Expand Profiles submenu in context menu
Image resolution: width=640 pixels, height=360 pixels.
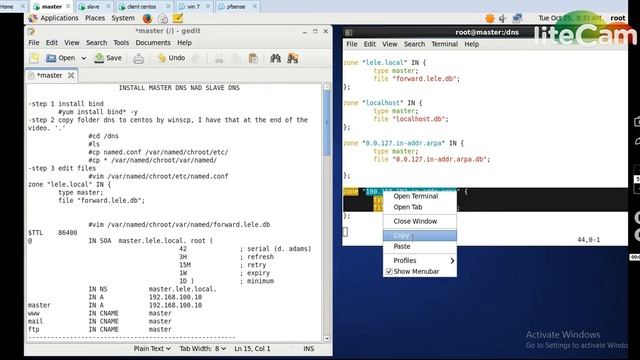click(x=420, y=260)
